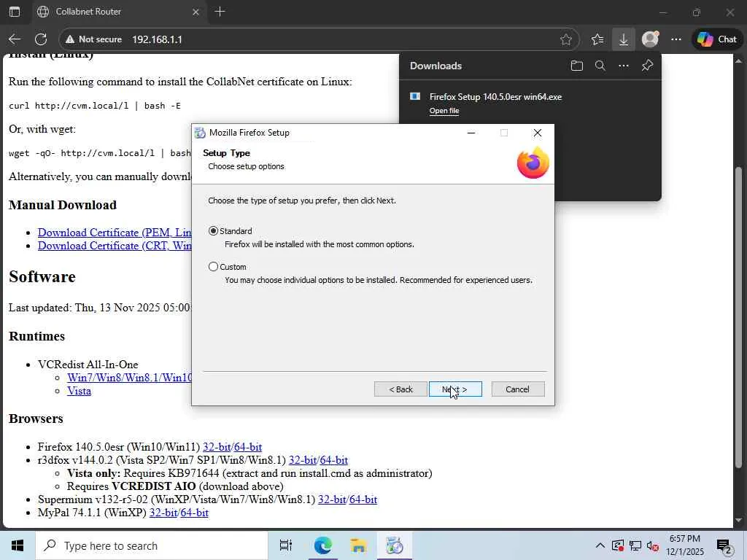
Task: Open the notification center icon
Action: click(724, 545)
